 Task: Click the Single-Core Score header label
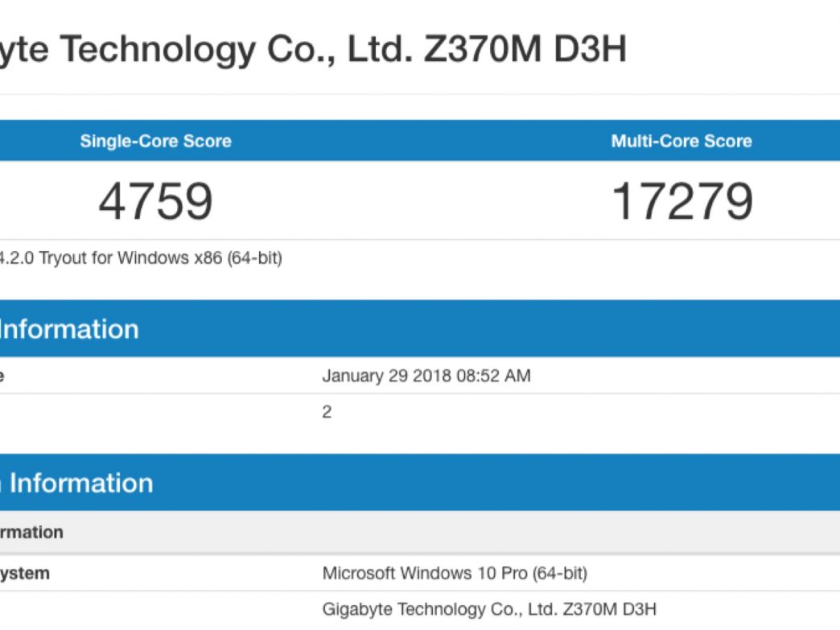(155, 142)
